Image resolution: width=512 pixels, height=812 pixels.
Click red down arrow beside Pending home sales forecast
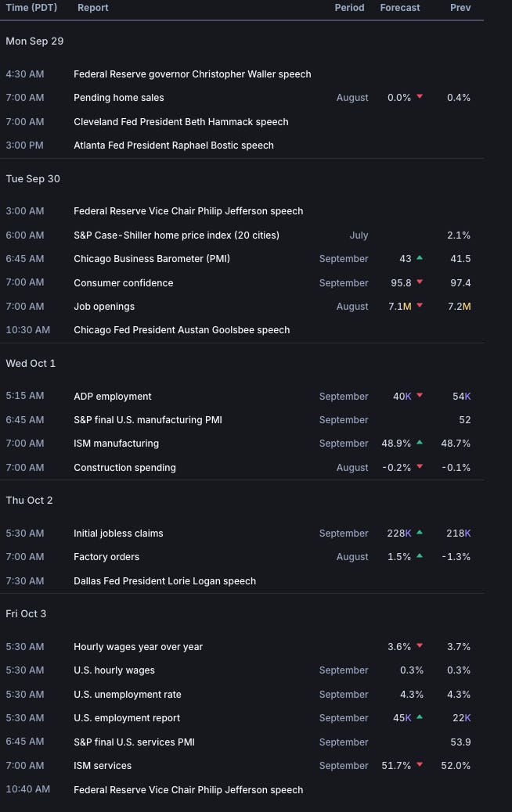tap(420, 97)
